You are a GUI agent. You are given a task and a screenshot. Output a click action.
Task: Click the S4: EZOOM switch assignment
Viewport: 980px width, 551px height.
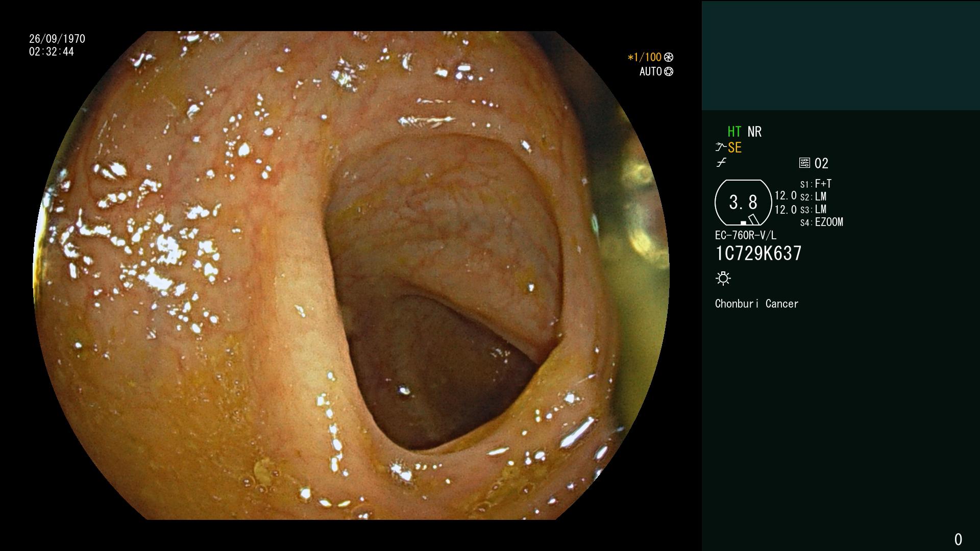pos(822,222)
